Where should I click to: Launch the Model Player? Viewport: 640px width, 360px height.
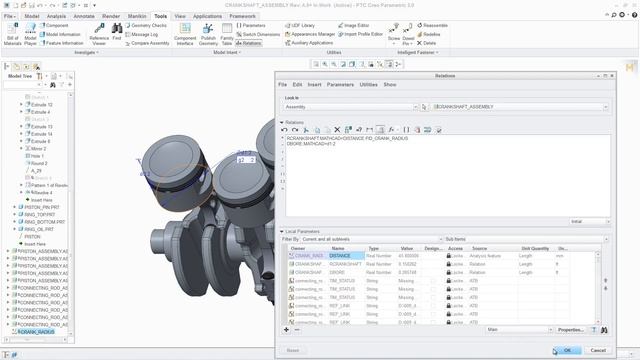(30, 34)
